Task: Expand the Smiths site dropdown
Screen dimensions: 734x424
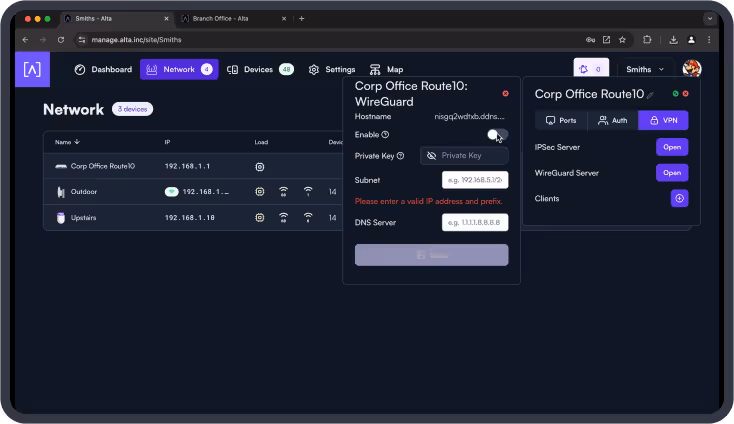Action: point(645,69)
